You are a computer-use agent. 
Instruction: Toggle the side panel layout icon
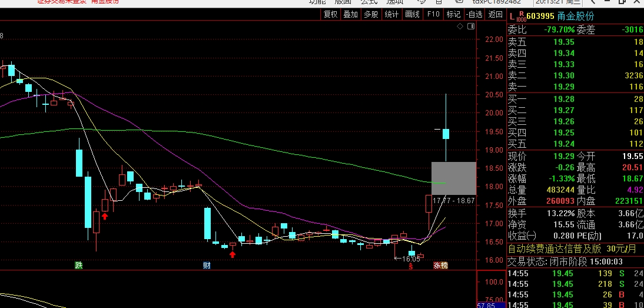[471, 27]
